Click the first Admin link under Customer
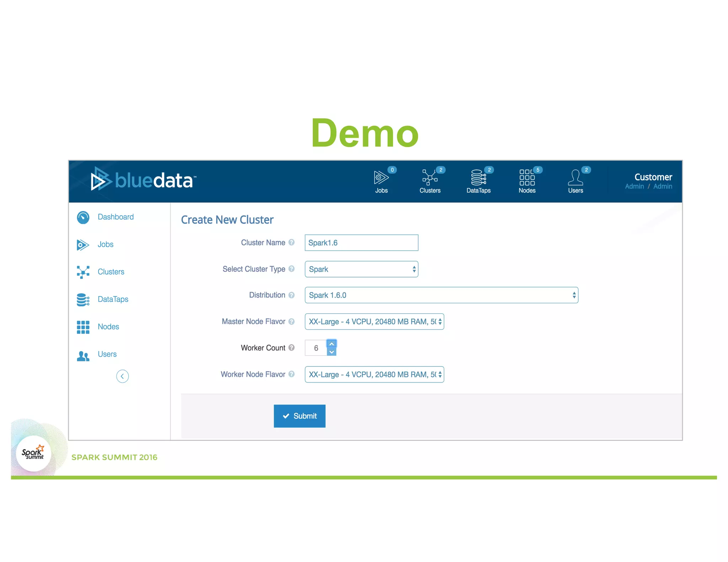Viewport: 728px width, 562px height. 635,186
